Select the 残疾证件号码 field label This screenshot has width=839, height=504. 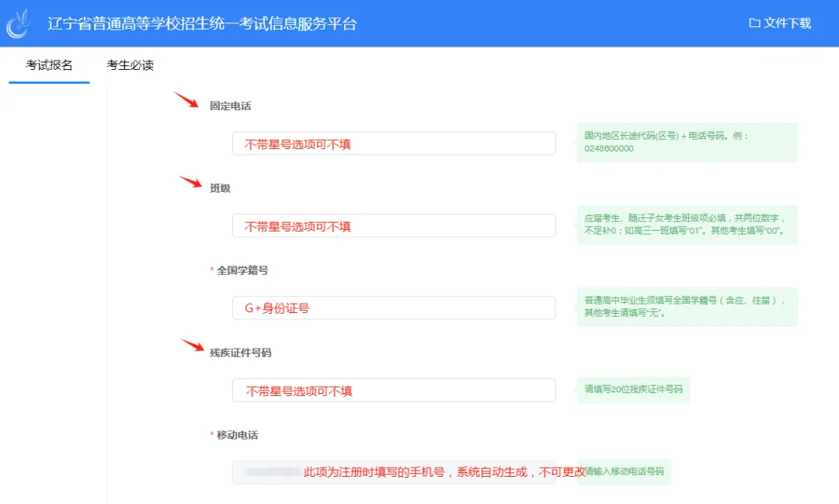click(240, 353)
